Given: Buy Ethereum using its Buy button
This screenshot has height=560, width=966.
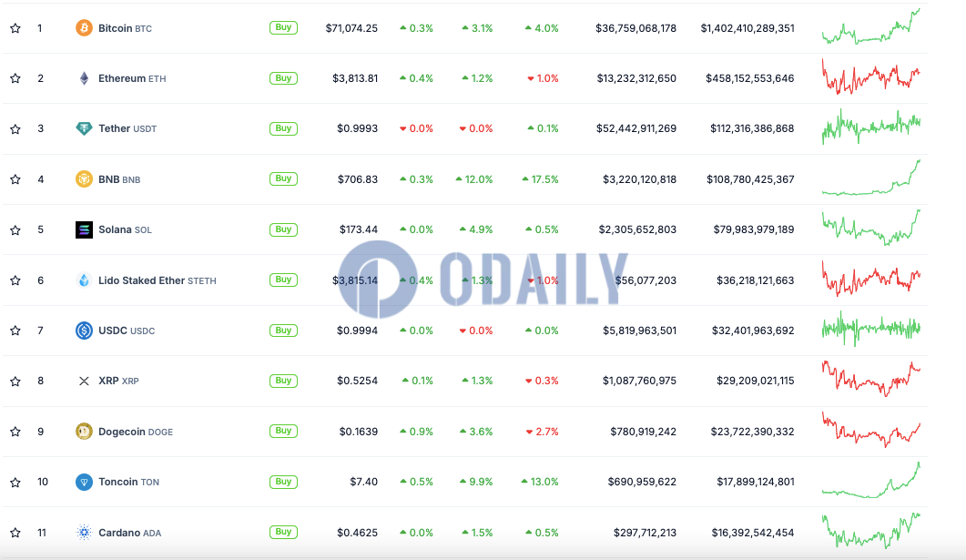Looking at the screenshot, I should coord(283,78).
